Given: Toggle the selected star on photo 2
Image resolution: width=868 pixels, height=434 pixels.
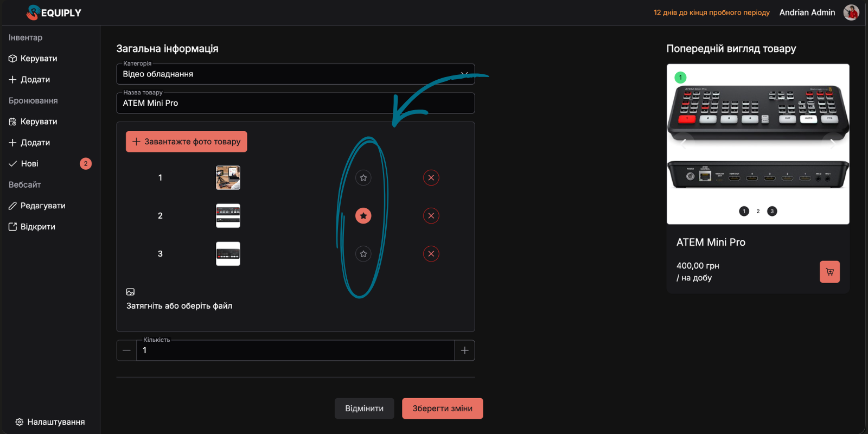Looking at the screenshot, I should coord(363,216).
